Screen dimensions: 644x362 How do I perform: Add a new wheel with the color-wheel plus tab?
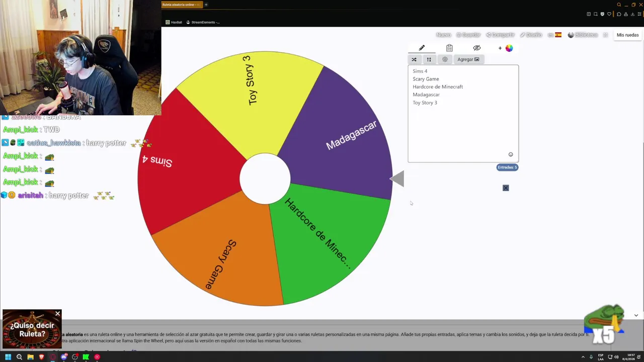(x=505, y=48)
